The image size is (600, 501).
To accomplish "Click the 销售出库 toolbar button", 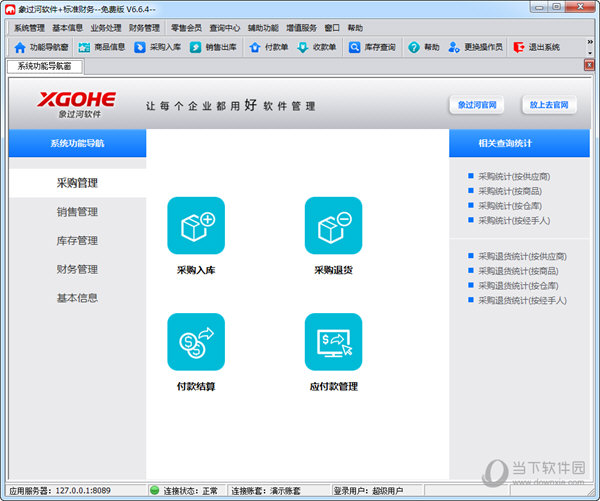I will pos(213,47).
